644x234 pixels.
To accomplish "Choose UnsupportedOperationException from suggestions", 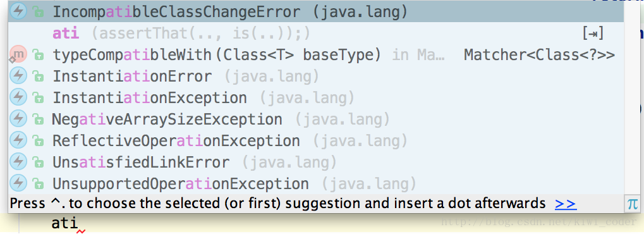I will (x=316, y=183).
